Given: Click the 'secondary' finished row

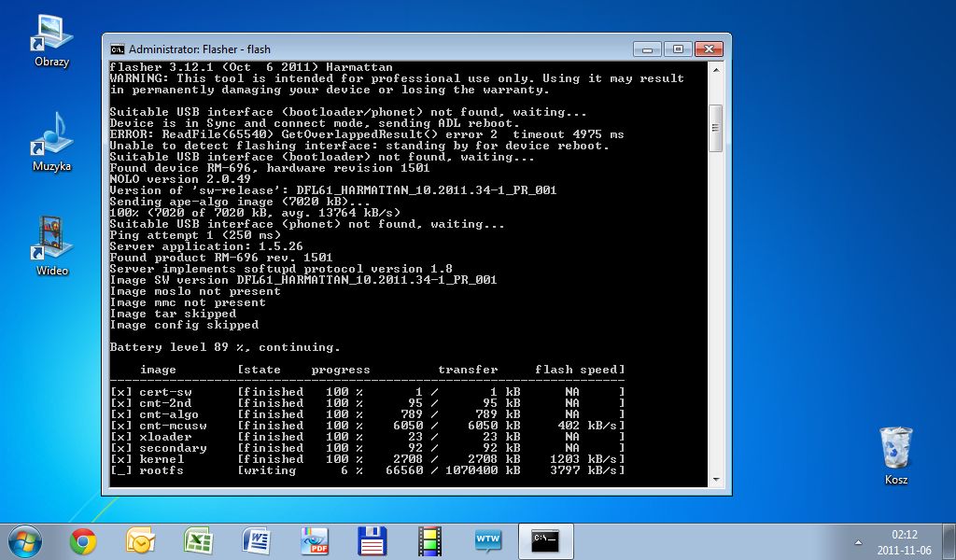Looking at the screenshot, I should pyautogui.click(x=368, y=449).
